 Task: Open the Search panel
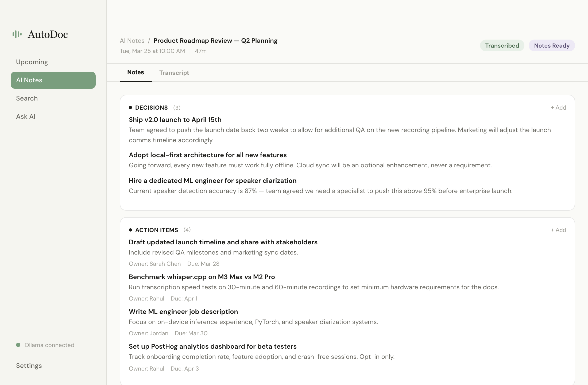(26, 98)
